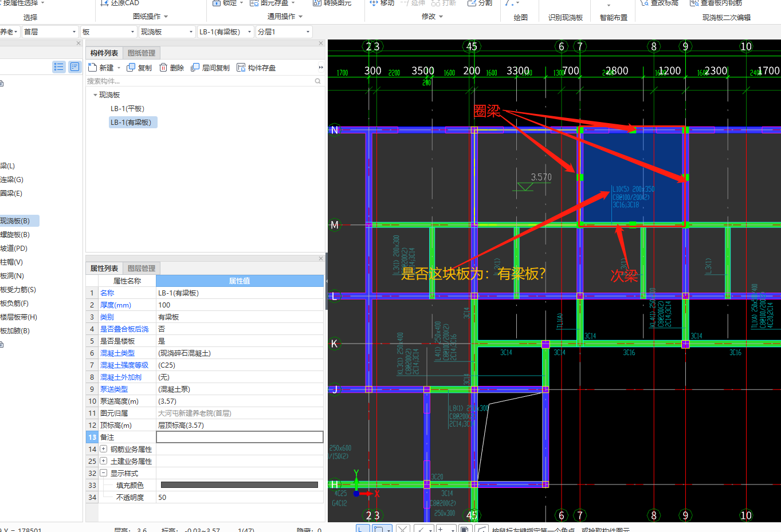
Task: Click the 备注 value input field
Action: tap(240, 437)
